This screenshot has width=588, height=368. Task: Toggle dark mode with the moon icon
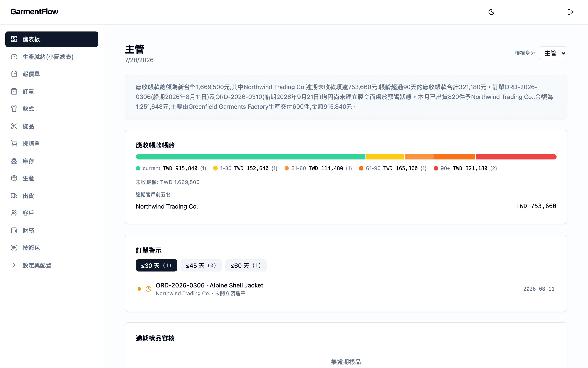[491, 12]
